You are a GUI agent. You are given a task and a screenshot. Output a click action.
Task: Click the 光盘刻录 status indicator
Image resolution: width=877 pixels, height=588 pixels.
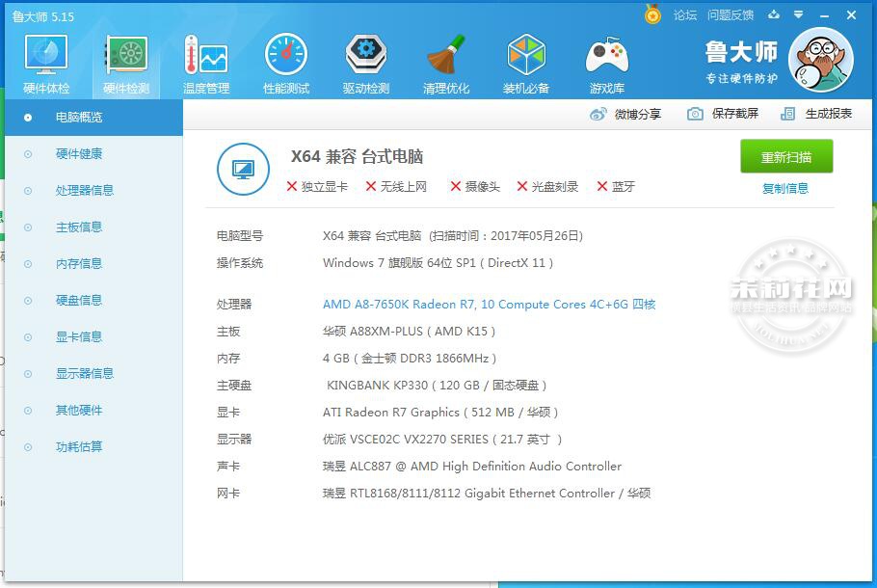click(x=547, y=186)
